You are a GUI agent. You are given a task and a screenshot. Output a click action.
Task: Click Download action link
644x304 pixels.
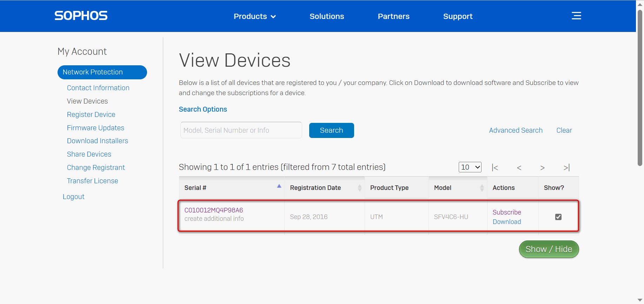tap(506, 222)
